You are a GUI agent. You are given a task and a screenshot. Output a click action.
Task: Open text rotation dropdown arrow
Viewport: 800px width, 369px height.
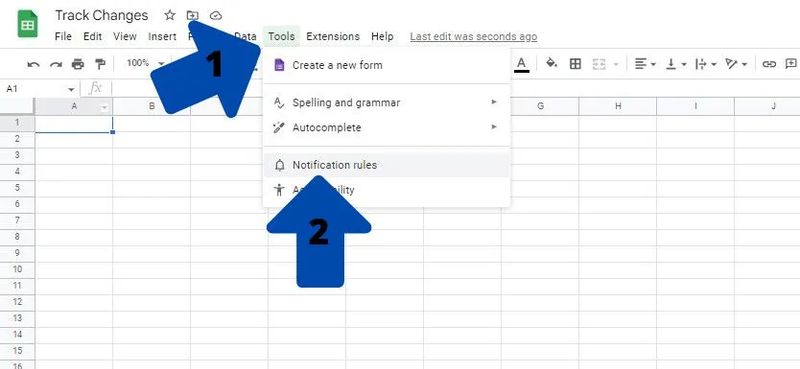(745, 64)
